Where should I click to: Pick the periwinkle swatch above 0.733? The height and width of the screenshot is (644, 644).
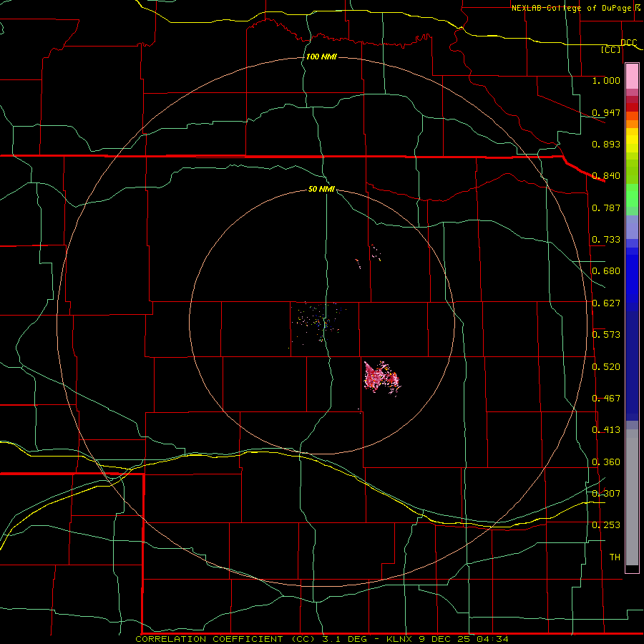point(632,228)
